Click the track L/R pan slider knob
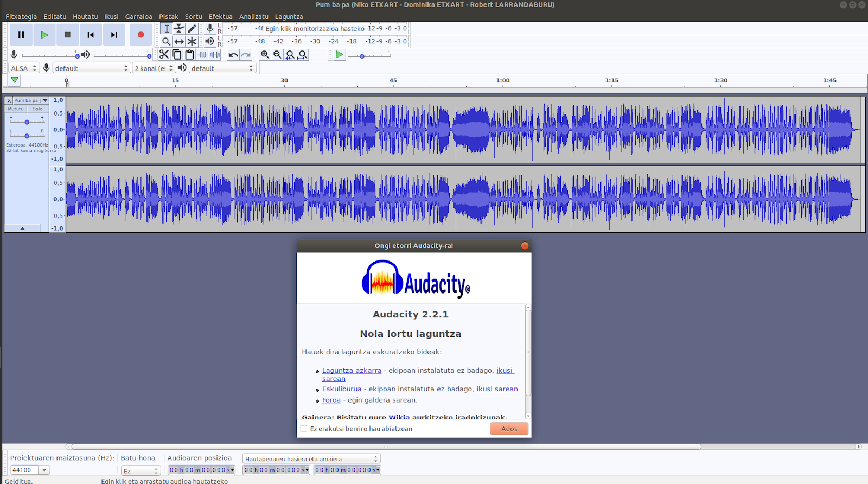 (x=27, y=136)
